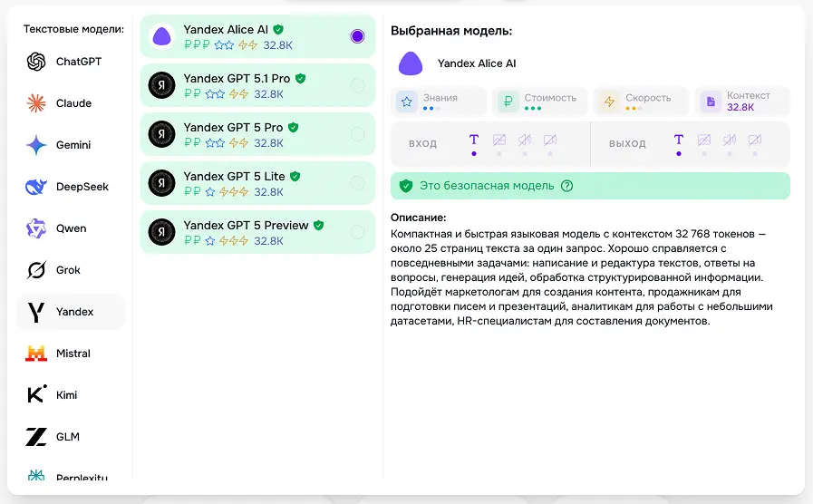The width and height of the screenshot is (813, 504).
Task: Click the Выход label
Action: point(627,143)
